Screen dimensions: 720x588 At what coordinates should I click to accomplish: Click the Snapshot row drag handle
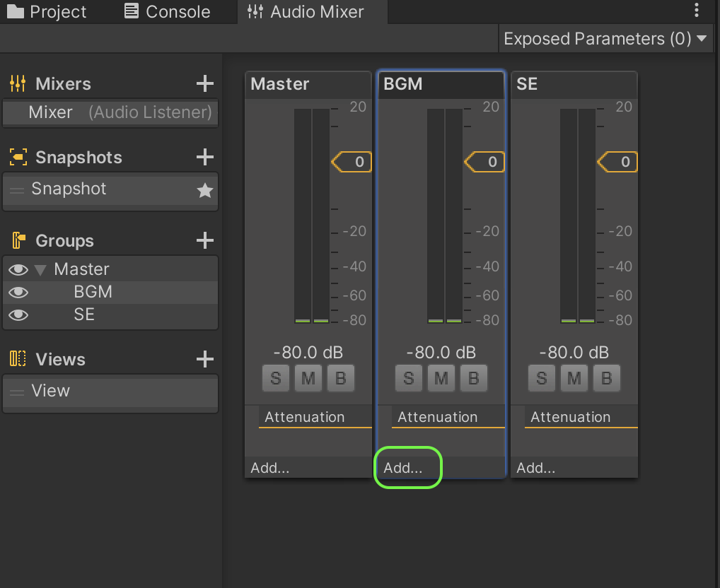(x=17, y=191)
